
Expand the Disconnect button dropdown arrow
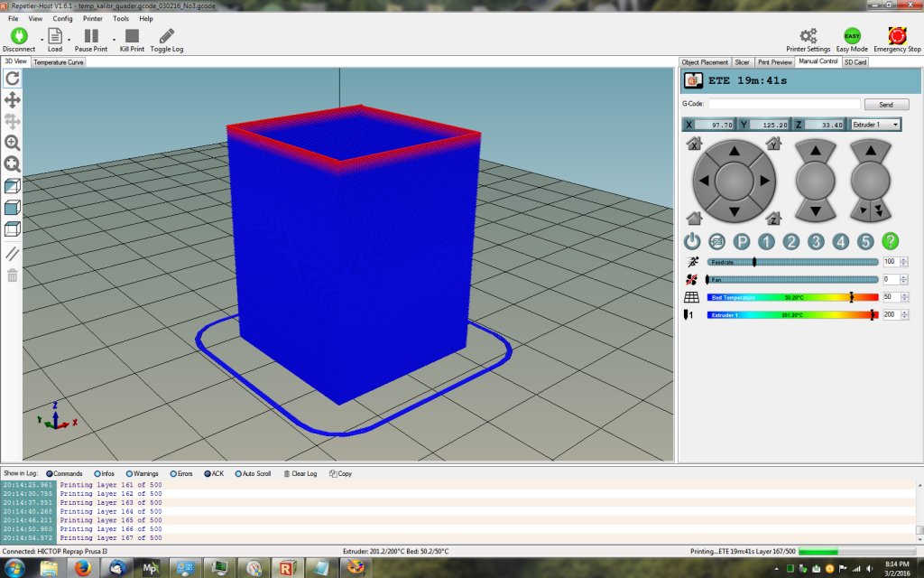click(x=42, y=40)
